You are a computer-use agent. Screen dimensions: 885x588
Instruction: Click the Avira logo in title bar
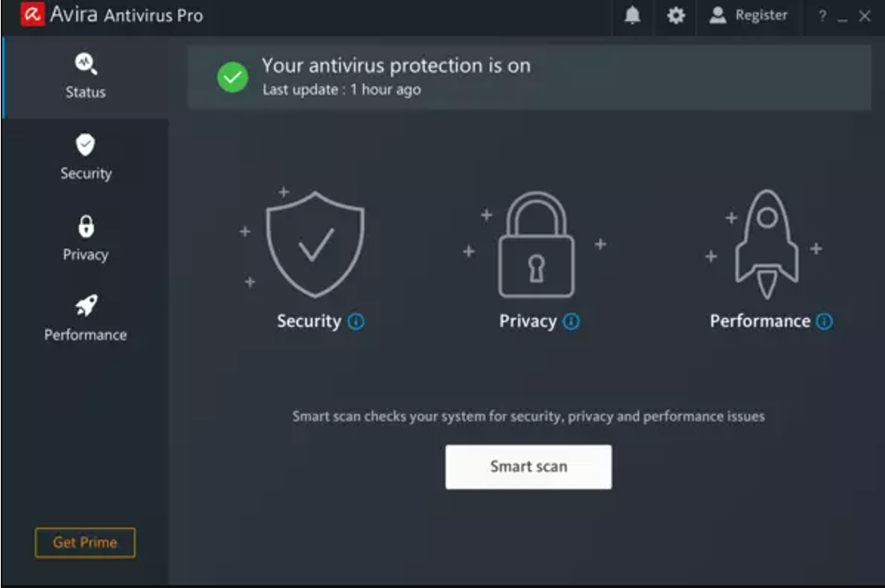[33, 14]
